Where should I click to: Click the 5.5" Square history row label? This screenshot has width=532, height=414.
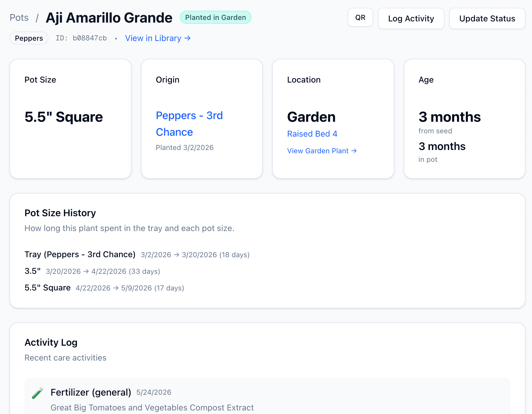47,288
